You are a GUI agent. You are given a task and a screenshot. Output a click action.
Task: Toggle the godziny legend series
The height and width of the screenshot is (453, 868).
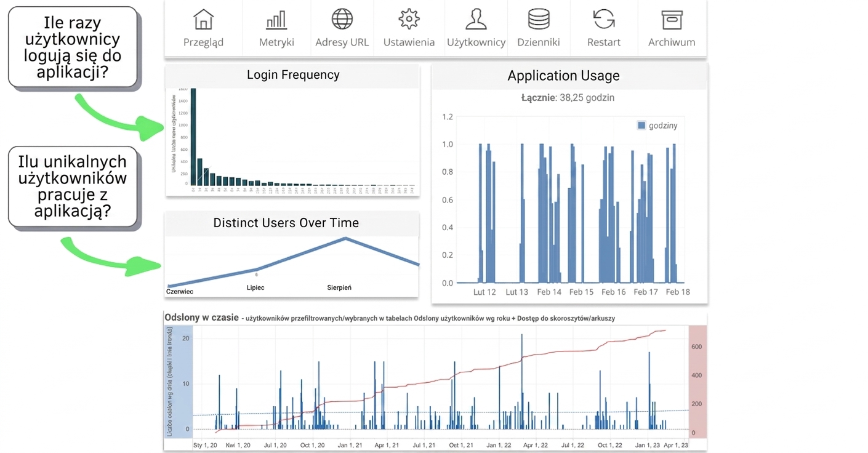click(657, 126)
